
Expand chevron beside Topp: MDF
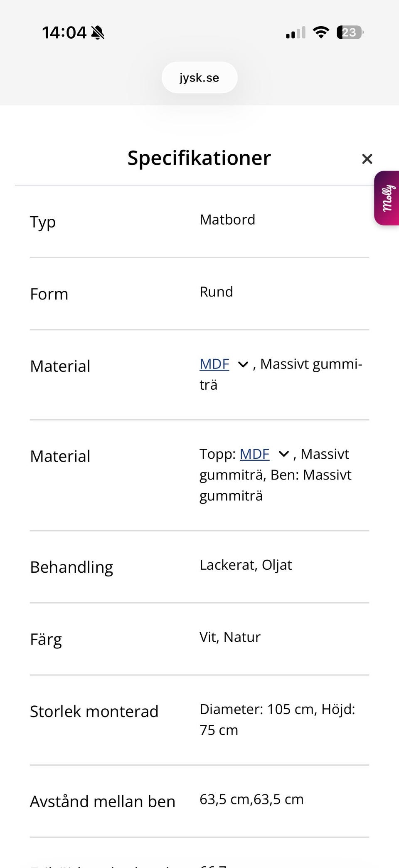tap(283, 455)
